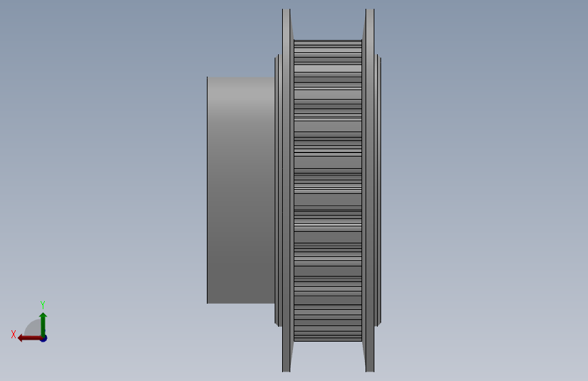The image size is (588, 381).
Task: Click the Y label of the axis triad
Action: [43, 305]
